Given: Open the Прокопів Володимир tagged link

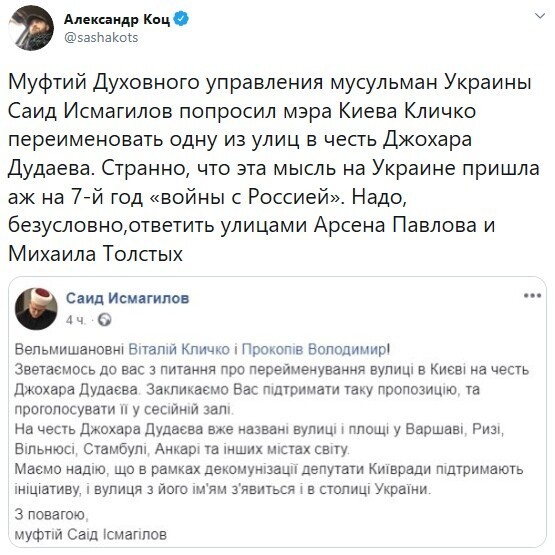Looking at the screenshot, I should [x=314, y=350].
